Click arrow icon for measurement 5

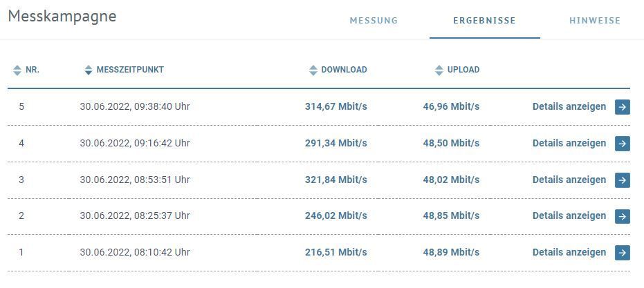[622, 107]
